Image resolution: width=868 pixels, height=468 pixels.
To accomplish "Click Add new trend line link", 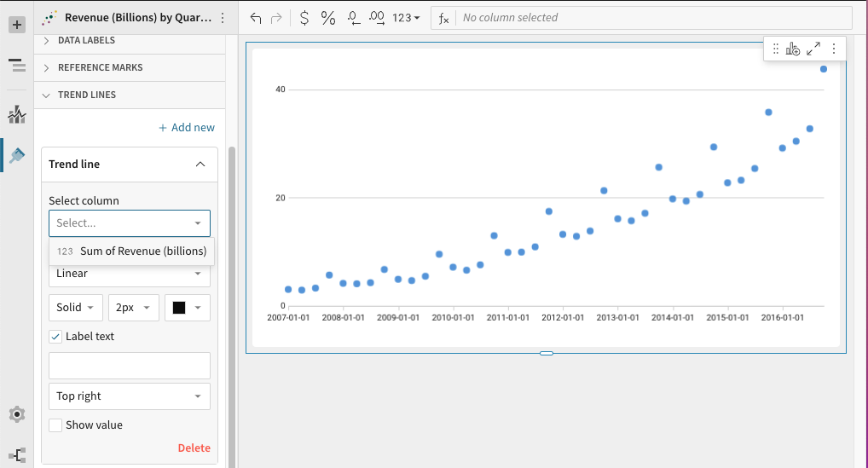I will point(187,128).
